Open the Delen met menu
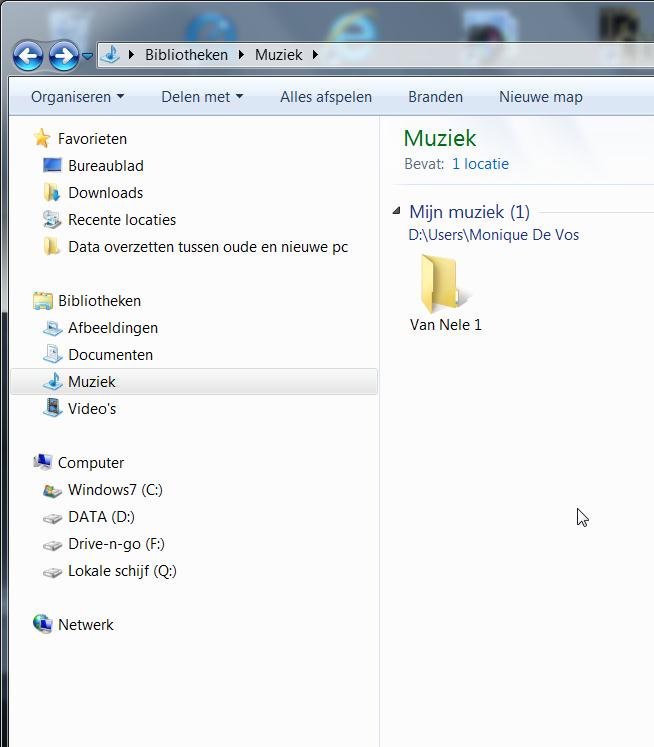 click(x=202, y=97)
